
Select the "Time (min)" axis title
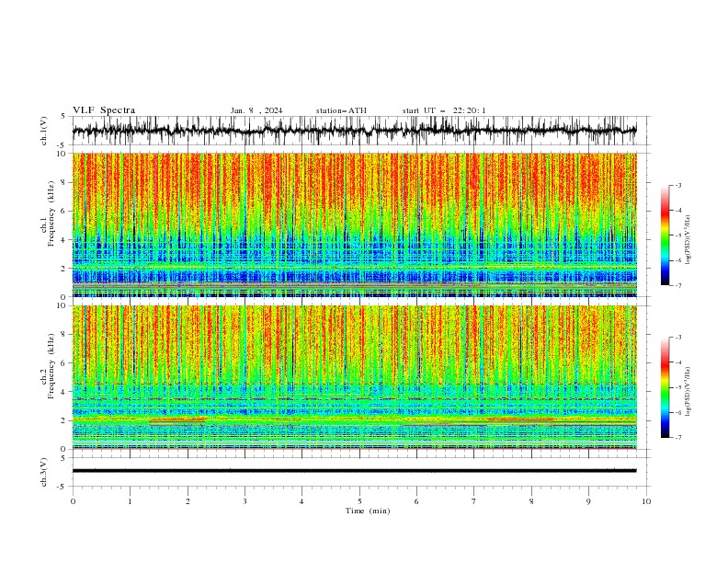click(368, 511)
